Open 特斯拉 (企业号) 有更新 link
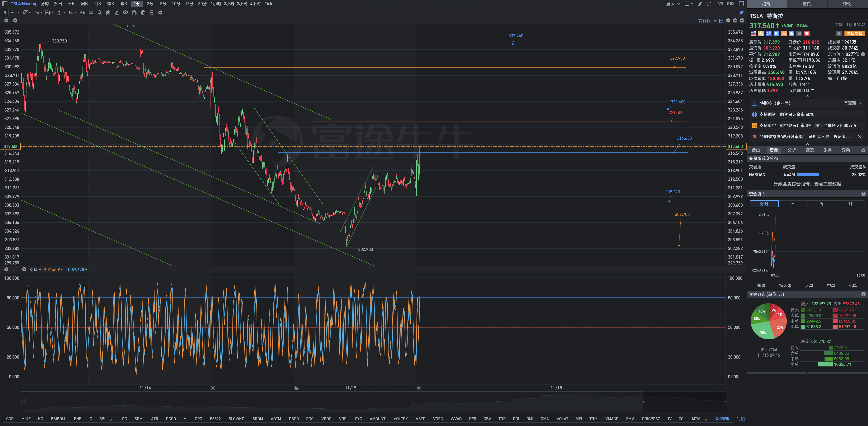The height and width of the screenshot is (426, 868). [807, 103]
